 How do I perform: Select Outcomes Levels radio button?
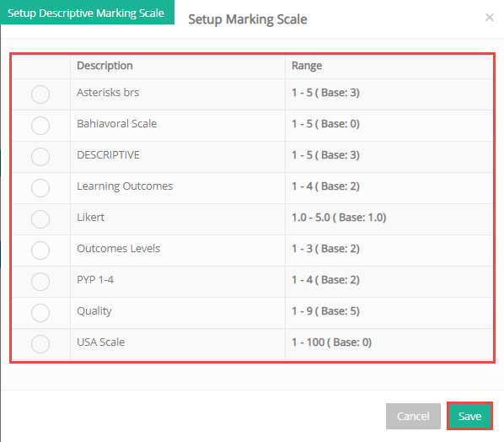click(x=40, y=251)
